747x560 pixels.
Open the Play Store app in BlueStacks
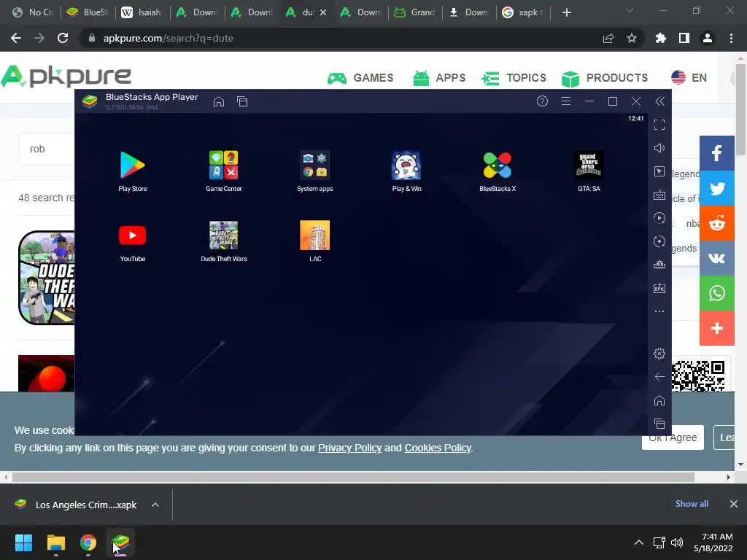[133, 171]
